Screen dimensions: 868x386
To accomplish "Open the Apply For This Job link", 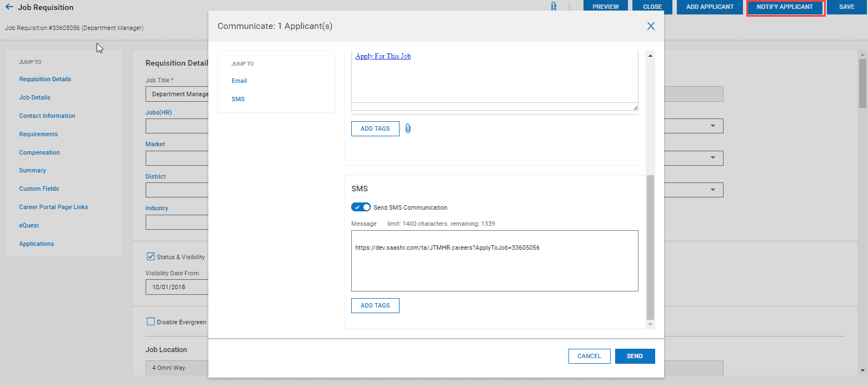I will pyautogui.click(x=383, y=56).
